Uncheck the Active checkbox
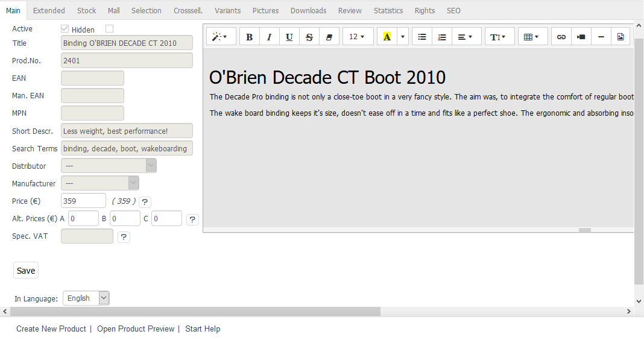The image size is (644, 340). (65, 29)
